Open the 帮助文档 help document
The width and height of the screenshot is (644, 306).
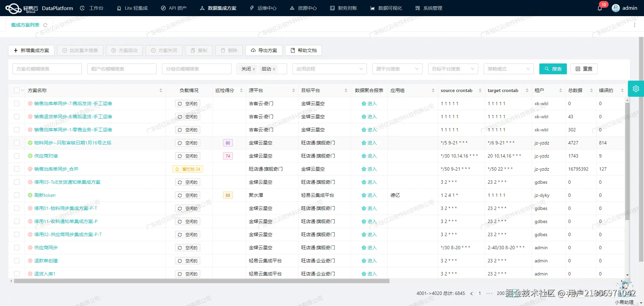click(x=303, y=50)
